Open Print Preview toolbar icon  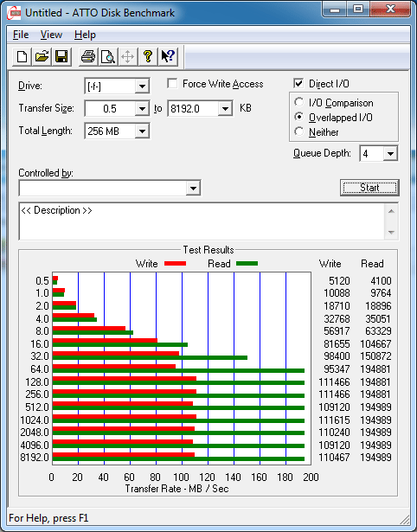pos(108,56)
